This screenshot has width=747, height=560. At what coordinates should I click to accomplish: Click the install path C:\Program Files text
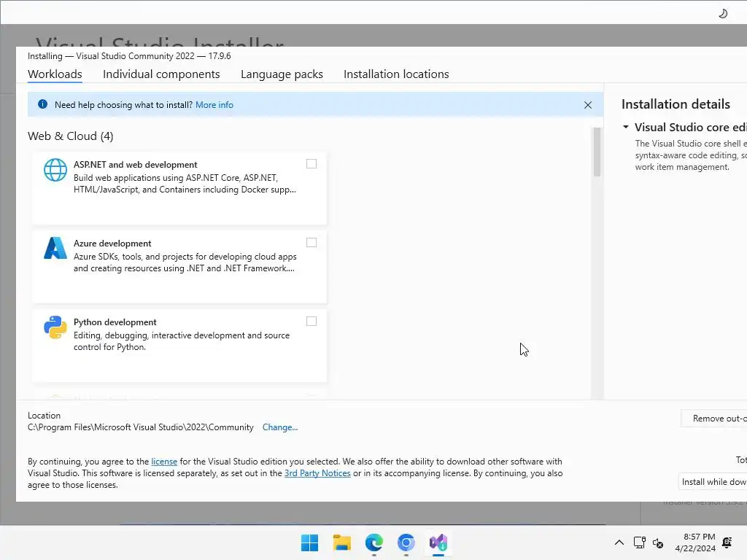tap(141, 427)
